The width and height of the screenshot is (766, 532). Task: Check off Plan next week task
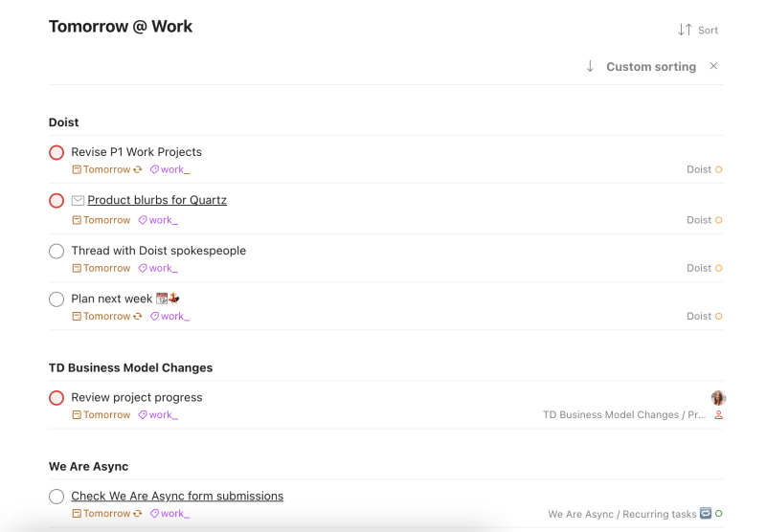pos(56,299)
